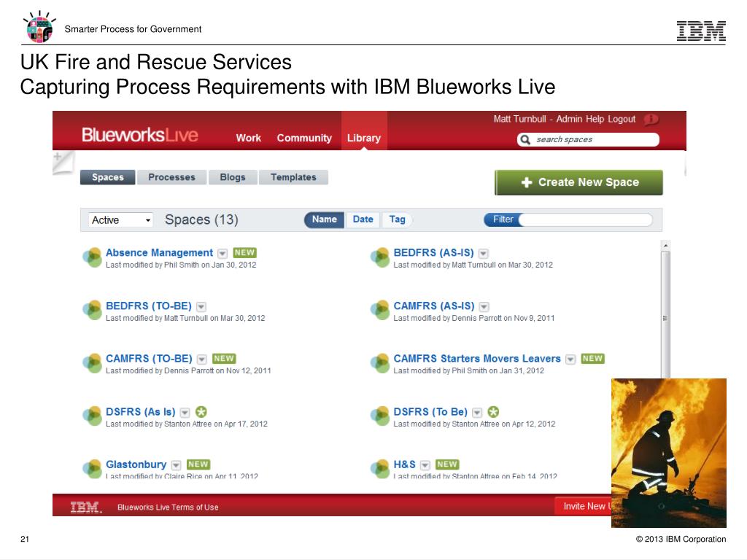
Task: Click the search magnifier icon
Action: click(x=525, y=139)
